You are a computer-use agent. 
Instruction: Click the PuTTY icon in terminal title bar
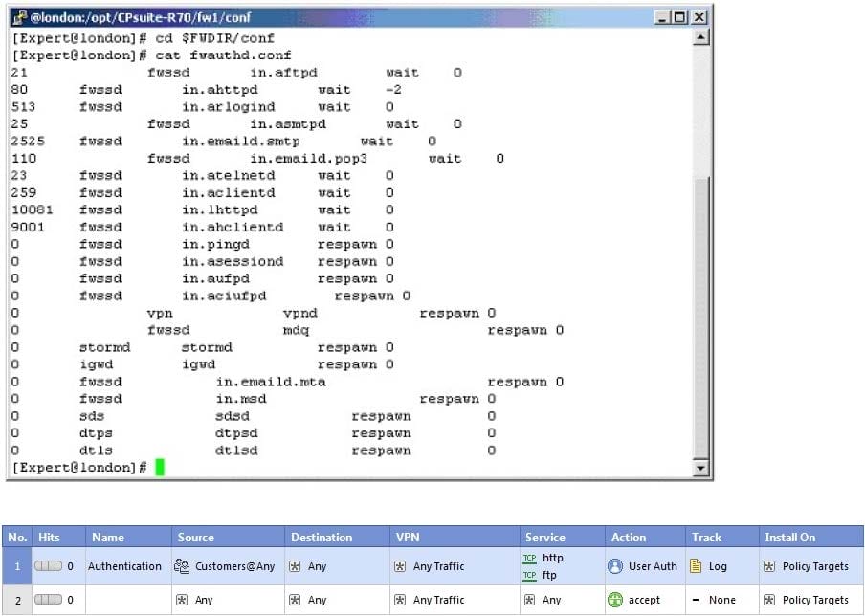19,17
